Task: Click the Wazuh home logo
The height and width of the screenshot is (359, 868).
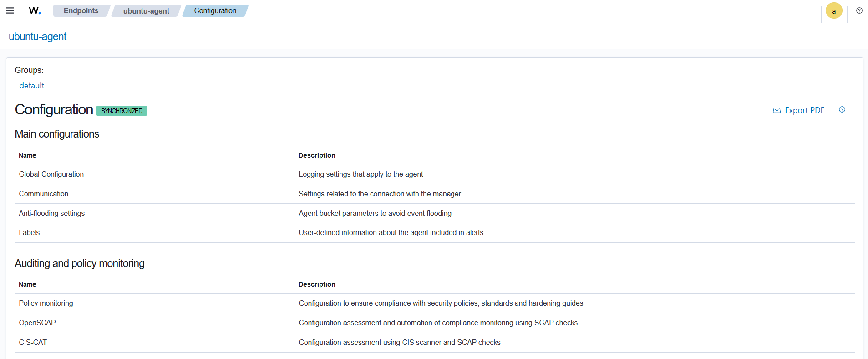Action: pyautogui.click(x=35, y=11)
